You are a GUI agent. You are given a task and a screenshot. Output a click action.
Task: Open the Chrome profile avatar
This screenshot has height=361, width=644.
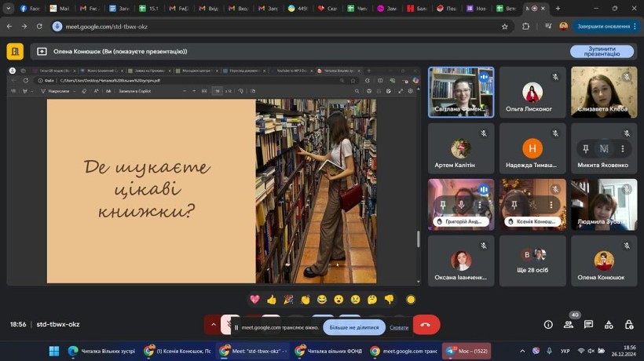[563, 26]
